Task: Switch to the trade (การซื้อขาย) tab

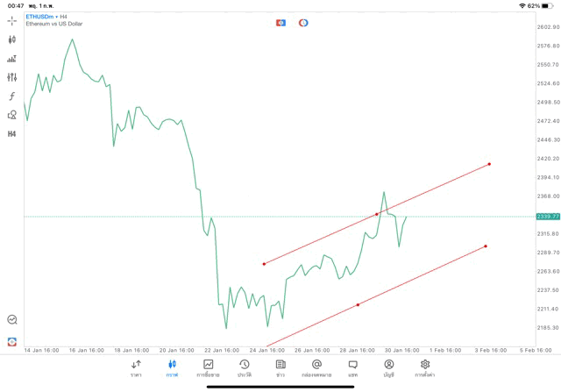Action: tap(208, 368)
